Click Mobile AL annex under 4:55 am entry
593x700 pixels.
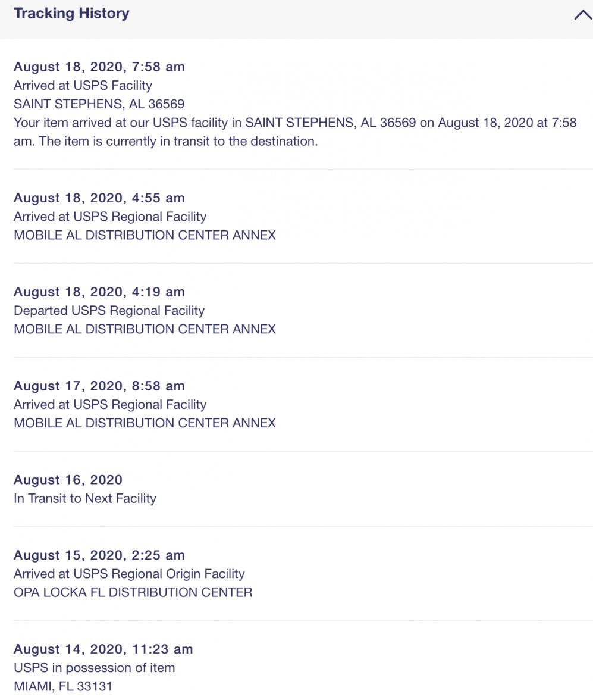click(145, 235)
